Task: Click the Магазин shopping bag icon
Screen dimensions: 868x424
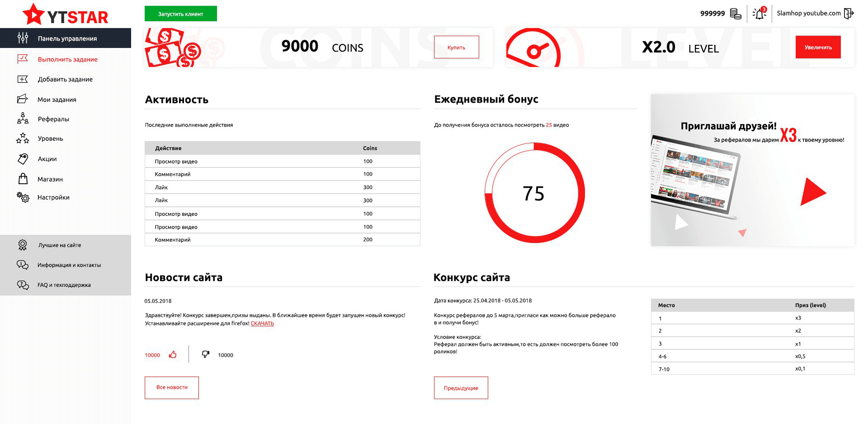Action: (x=23, y=179)
